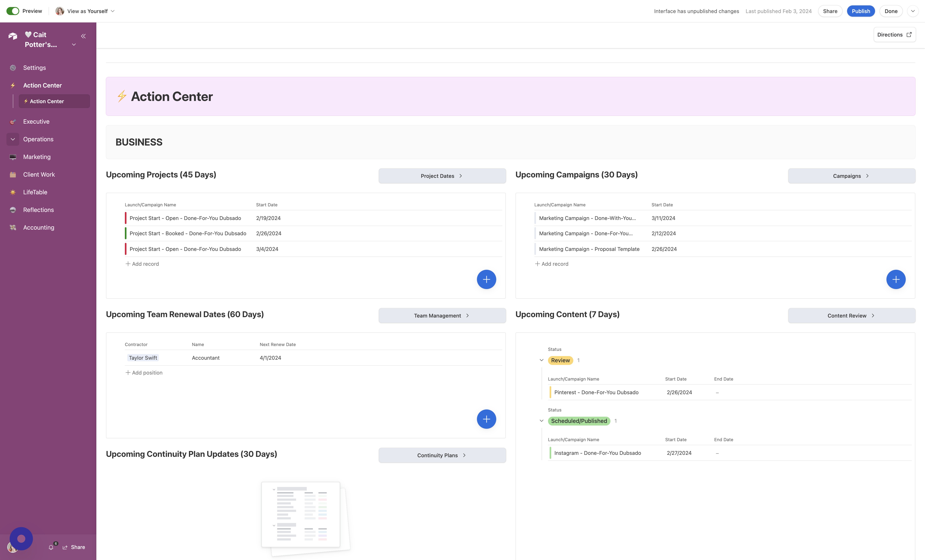Open View as Yourself dropdown
This screenshot has height=560, width=925.
pyautogui.click(x=85, y=11)
